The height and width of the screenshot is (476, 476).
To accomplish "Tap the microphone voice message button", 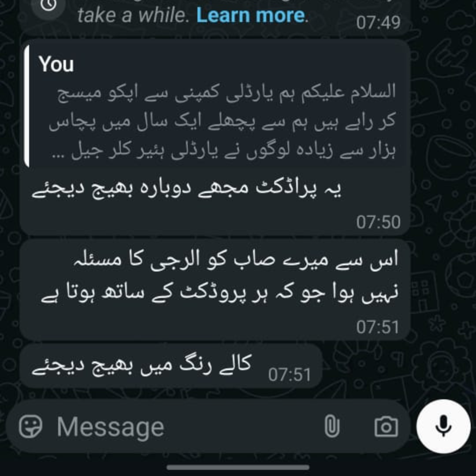I will [443, 427].
